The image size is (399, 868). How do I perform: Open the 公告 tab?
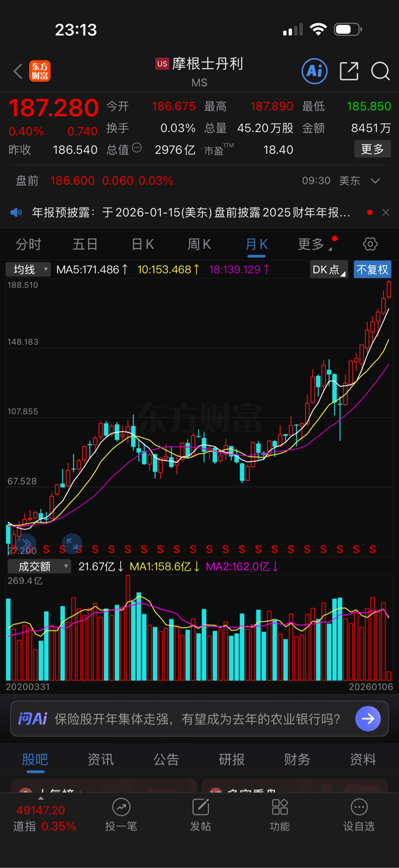tap(166, 759)
